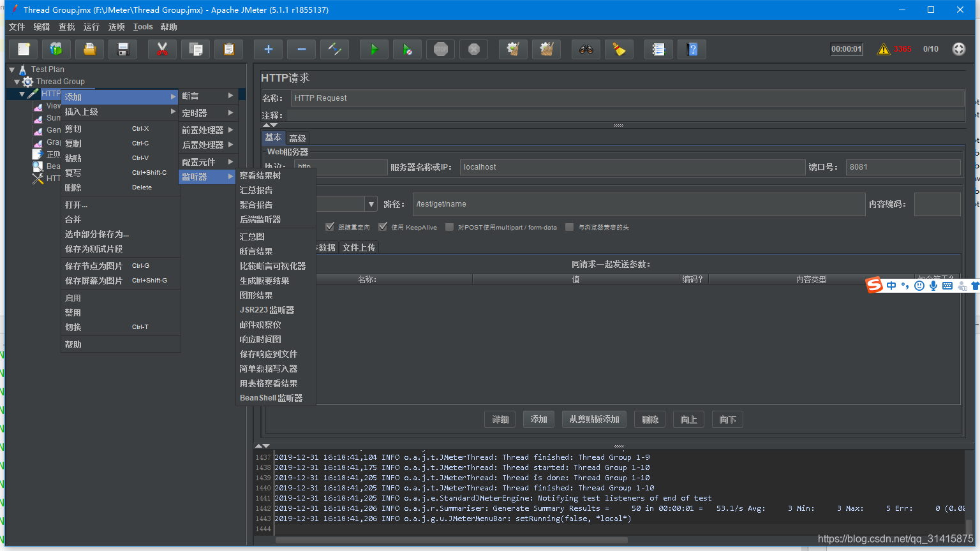
Task: Open the Templates toolbar icon
Action: point(57,49)
